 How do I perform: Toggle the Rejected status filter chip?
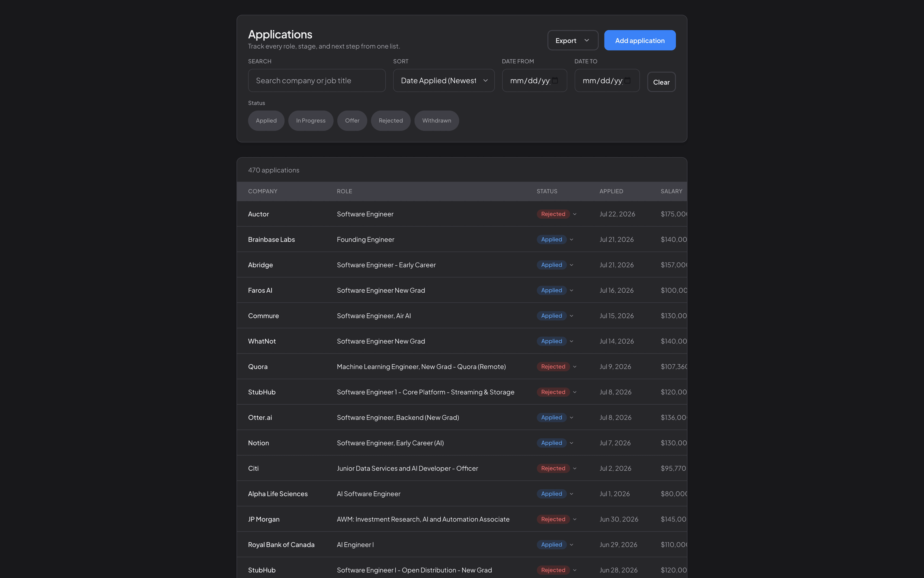pyautogui.click(x=391, y=120)
